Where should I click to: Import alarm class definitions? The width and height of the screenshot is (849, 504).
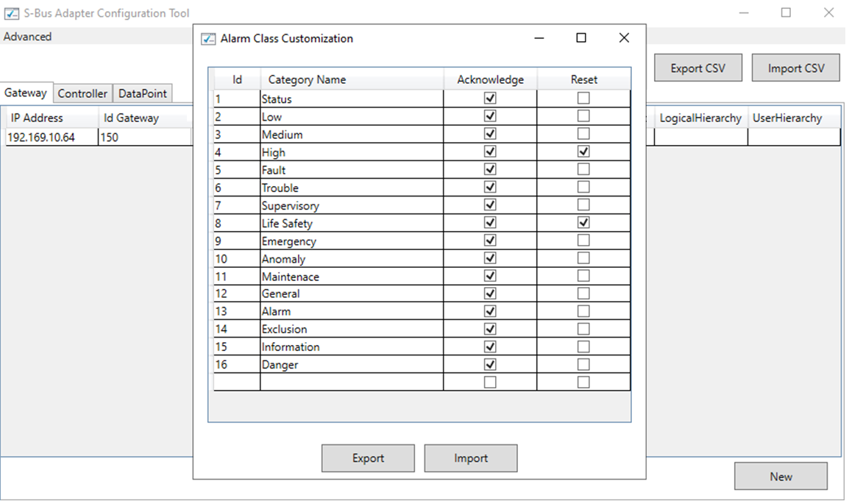coord(470,458)
